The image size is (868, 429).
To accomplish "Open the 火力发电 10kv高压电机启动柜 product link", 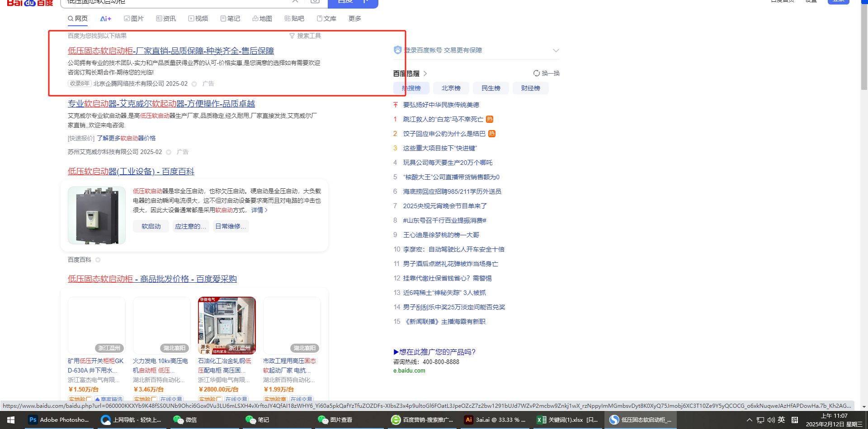I will pos(160,366).
